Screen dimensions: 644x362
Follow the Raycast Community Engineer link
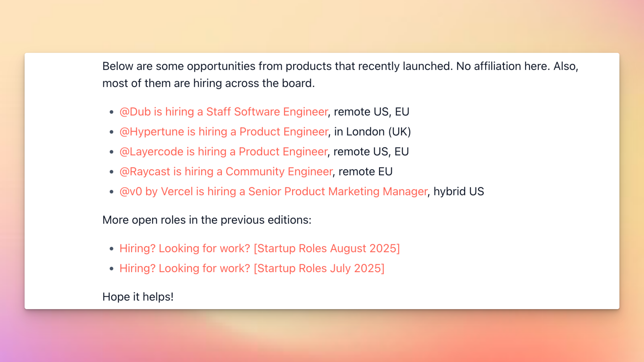click(226, 172)
